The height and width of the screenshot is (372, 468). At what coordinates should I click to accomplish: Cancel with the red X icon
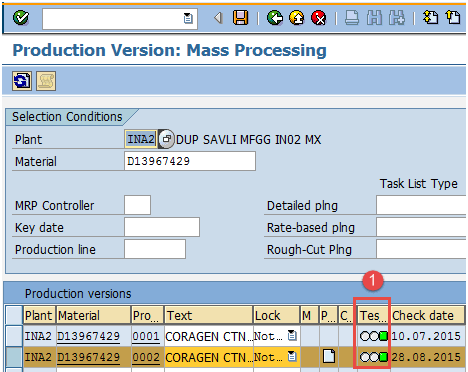[x=319, y=18]
